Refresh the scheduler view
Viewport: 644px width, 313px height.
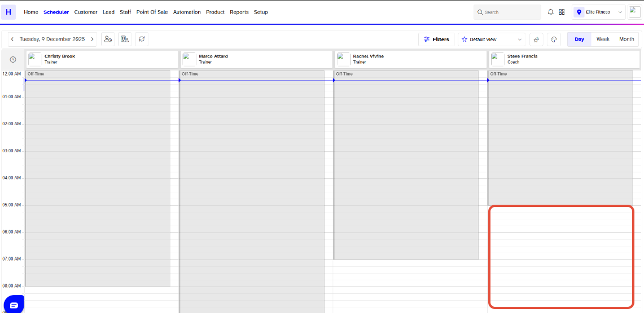click(142, 39)
